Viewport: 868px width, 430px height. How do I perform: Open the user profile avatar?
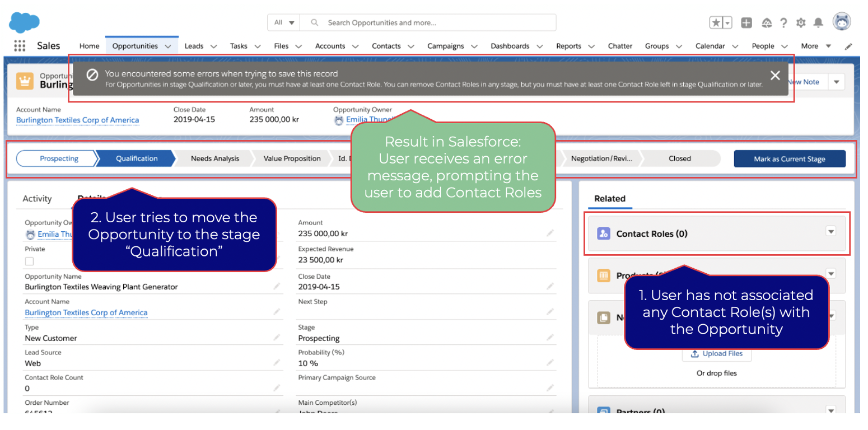tap(842, 22)
